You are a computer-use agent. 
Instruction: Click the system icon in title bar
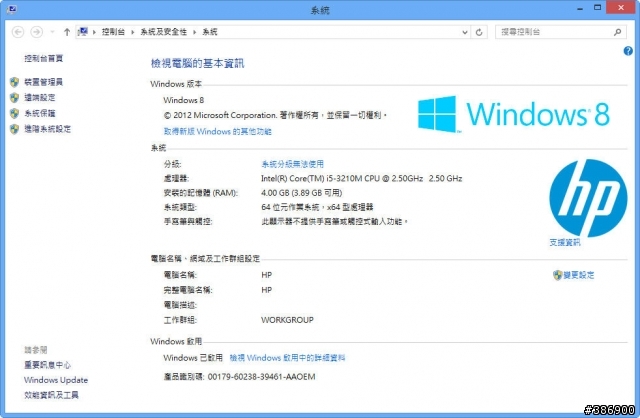pos(11,9)
